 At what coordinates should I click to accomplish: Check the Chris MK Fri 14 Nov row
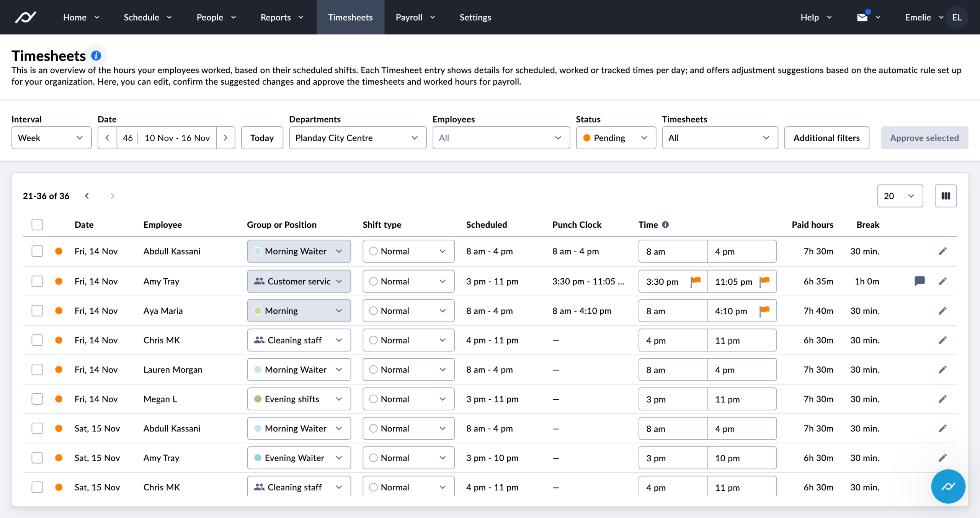tap(37, 340)
